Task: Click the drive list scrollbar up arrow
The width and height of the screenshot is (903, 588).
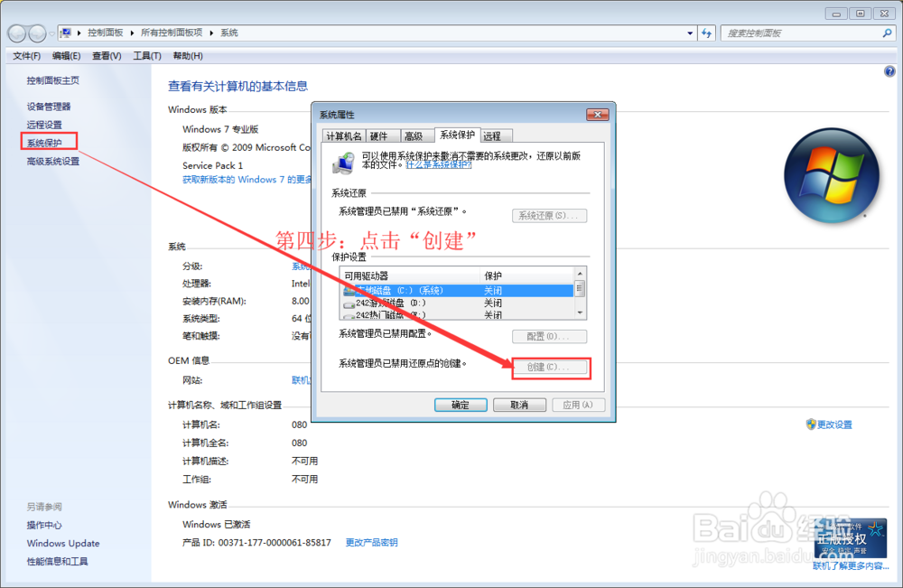Action: click(x=579, y=273)
